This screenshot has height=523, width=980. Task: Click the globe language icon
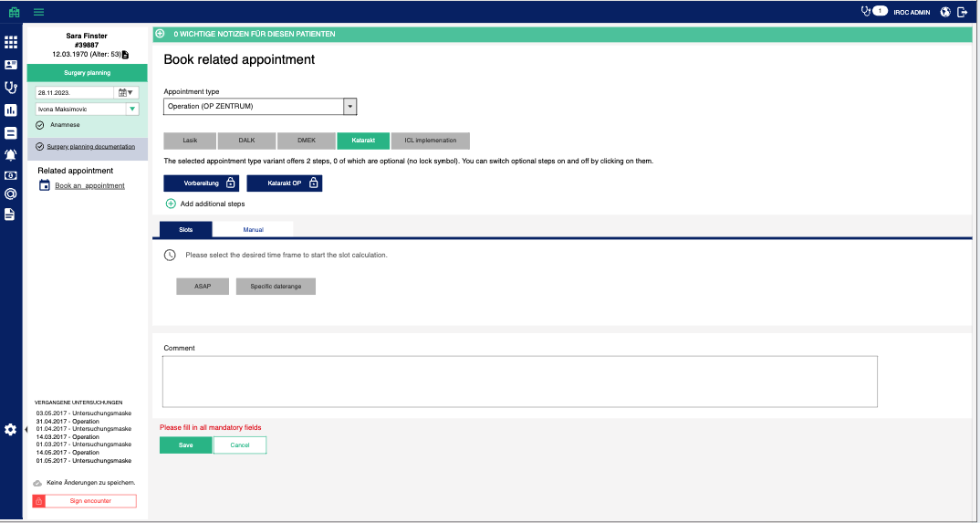tap(945, 12)
